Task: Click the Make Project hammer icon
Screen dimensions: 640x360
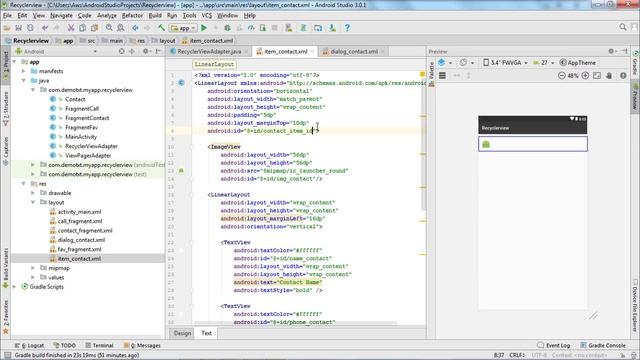Action: pos(162,28)
